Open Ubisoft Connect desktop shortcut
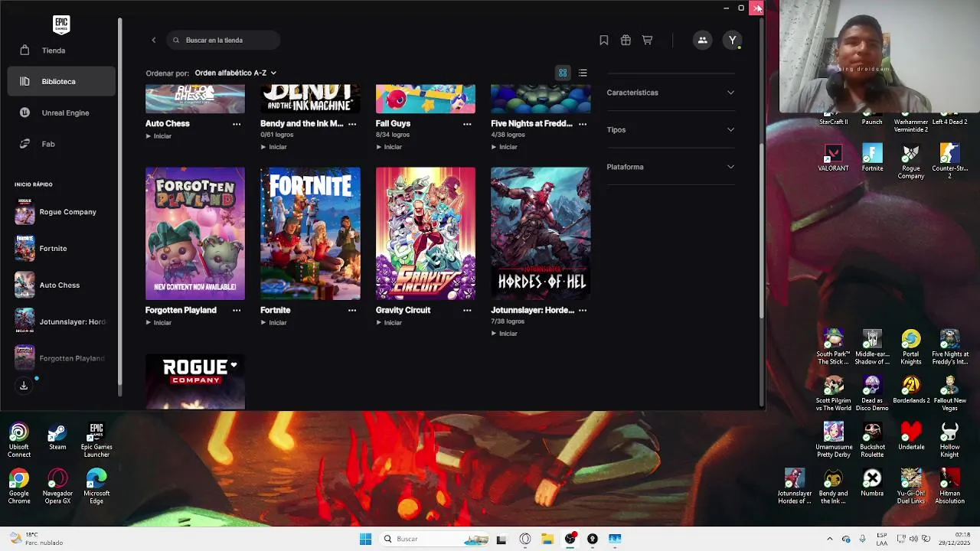 coord(19,441)
